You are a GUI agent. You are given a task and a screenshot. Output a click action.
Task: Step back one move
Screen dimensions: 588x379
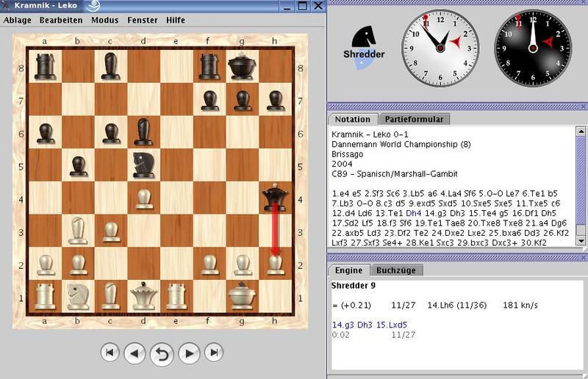(135, 353)
